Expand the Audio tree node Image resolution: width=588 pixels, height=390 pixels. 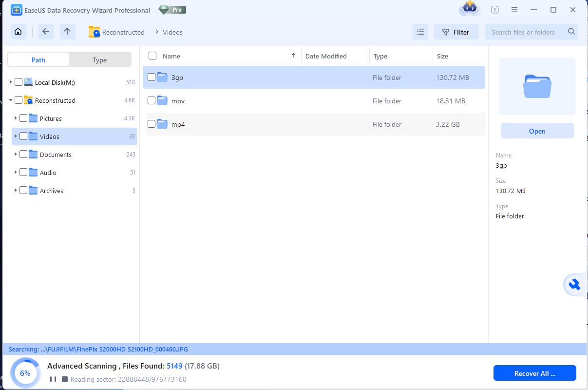[16, 173]
